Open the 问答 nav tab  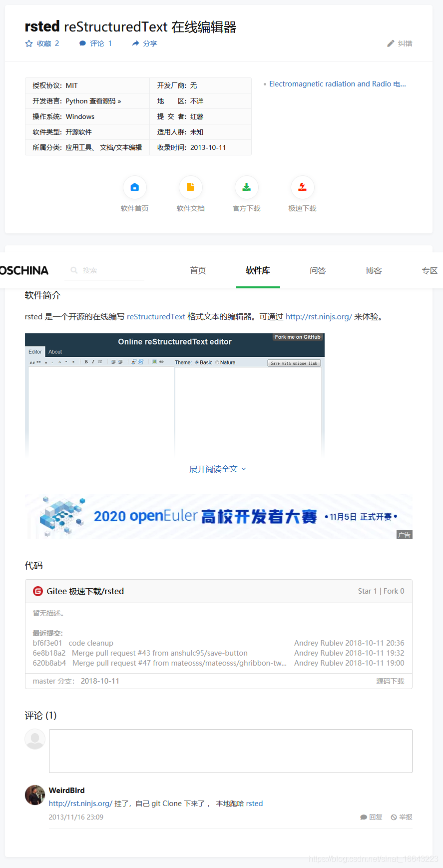318,270
